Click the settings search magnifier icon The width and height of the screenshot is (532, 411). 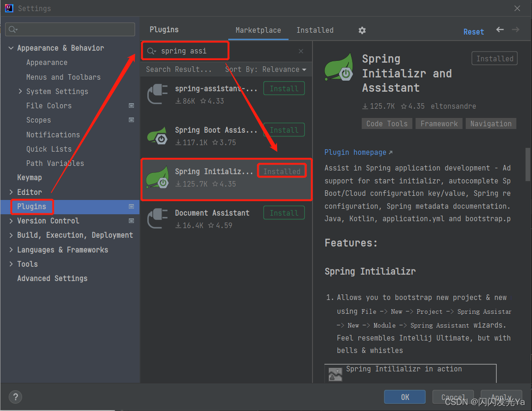pyautogui.click(x=13, y=29)
